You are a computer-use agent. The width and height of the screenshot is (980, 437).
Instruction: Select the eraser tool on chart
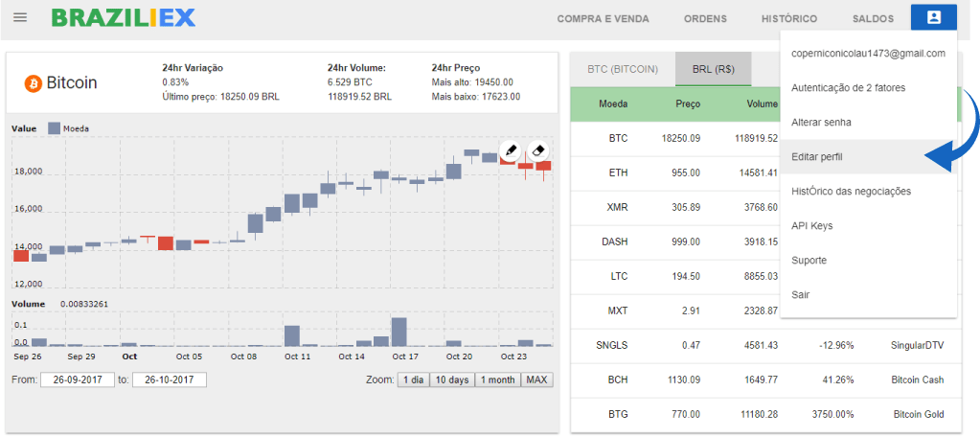click(538, 150)
